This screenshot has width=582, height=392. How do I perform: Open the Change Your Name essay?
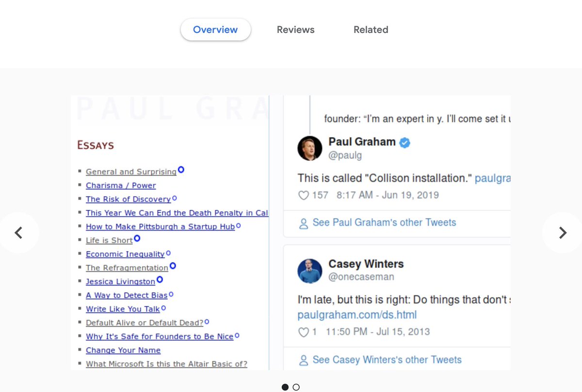tap(123, 350)
